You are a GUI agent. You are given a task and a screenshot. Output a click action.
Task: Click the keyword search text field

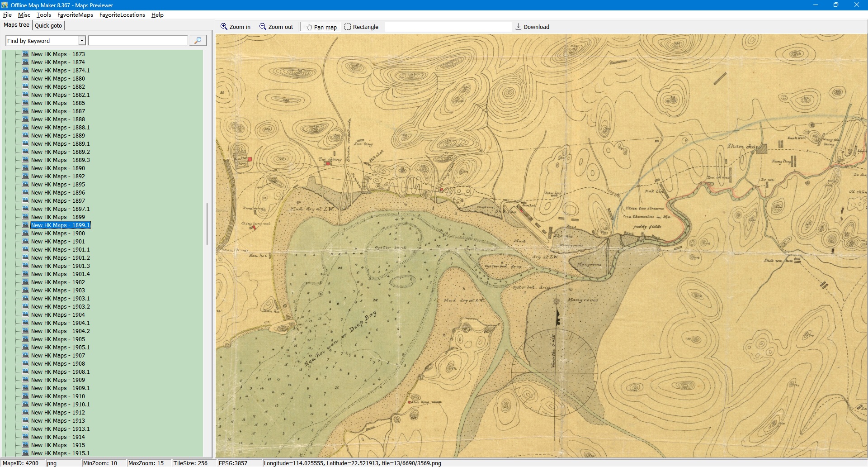[x=137, y=41]
